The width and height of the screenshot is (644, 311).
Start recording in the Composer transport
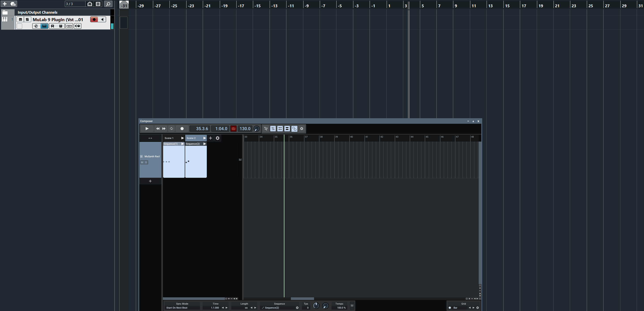(x=182, y=129)
